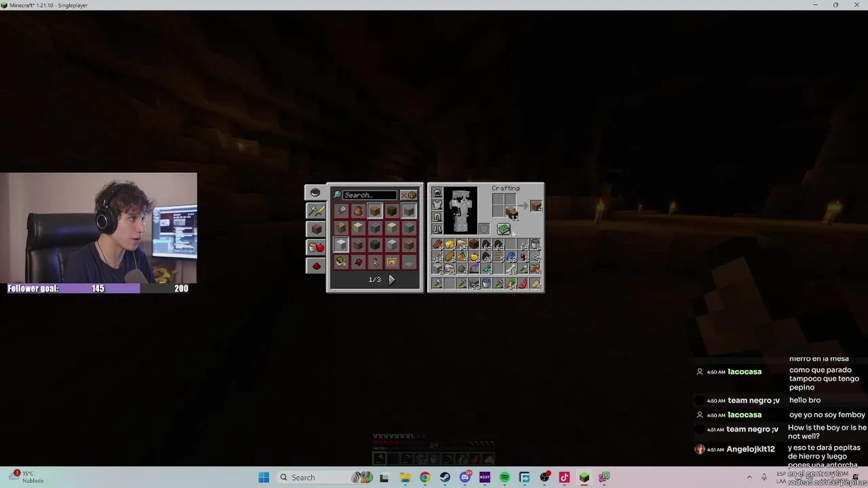The image size is (868, 488).
Task: Switch to the tools and weapons recipe tab
Action: (317, 211)
